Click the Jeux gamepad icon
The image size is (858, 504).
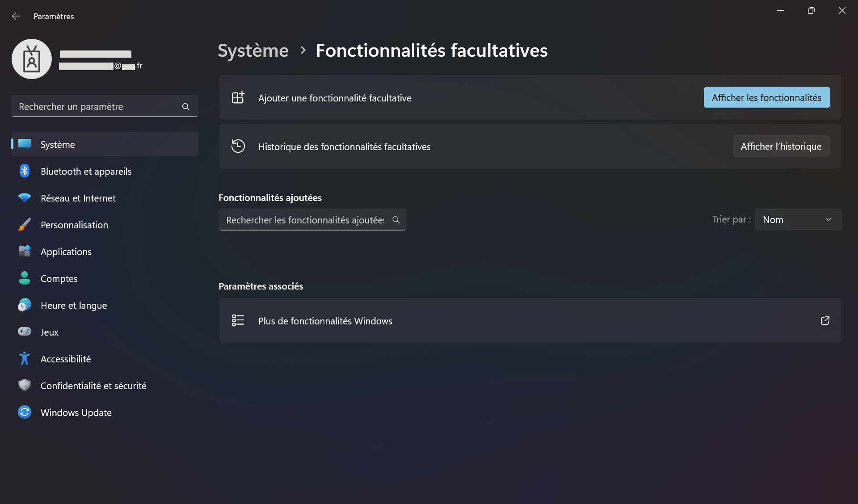tap(25, 332)
